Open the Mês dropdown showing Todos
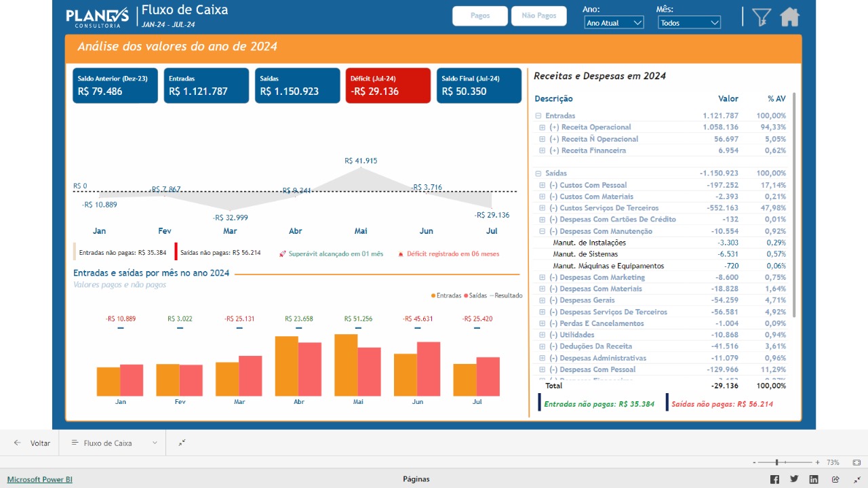 pyautogui.click(x=689, y=23)
